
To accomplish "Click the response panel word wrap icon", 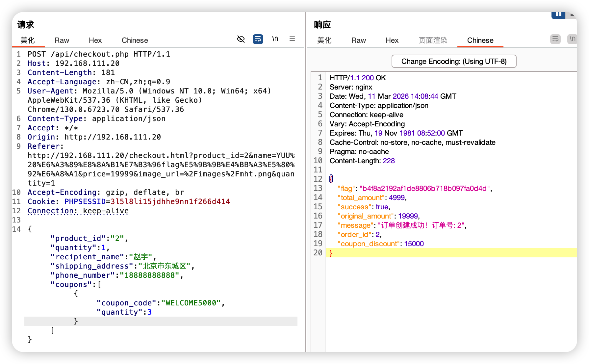I will point(555,39).
